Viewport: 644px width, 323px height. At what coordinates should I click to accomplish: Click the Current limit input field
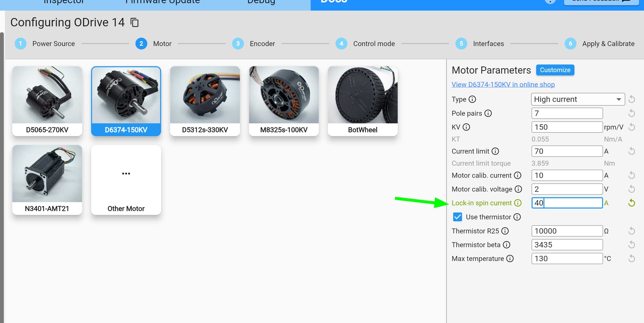pos(567,151)
